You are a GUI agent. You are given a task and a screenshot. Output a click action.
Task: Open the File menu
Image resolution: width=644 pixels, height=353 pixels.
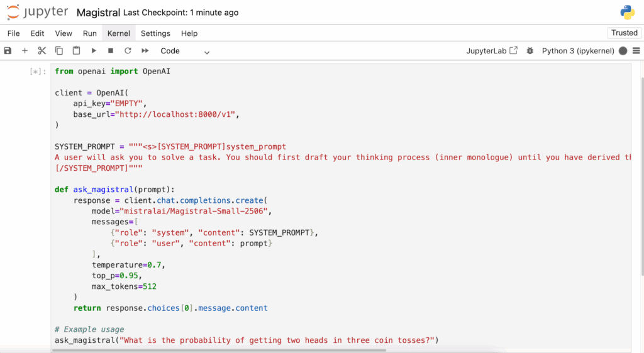point(14,33)
